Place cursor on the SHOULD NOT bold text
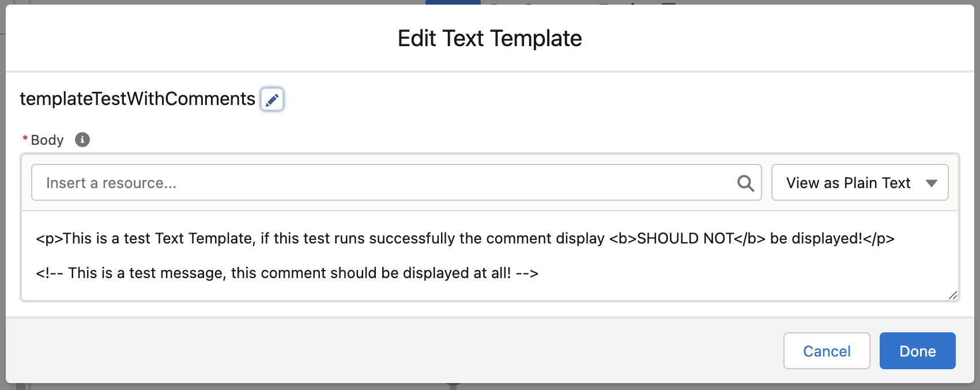 pyautogui.click(x=685, y=238)
